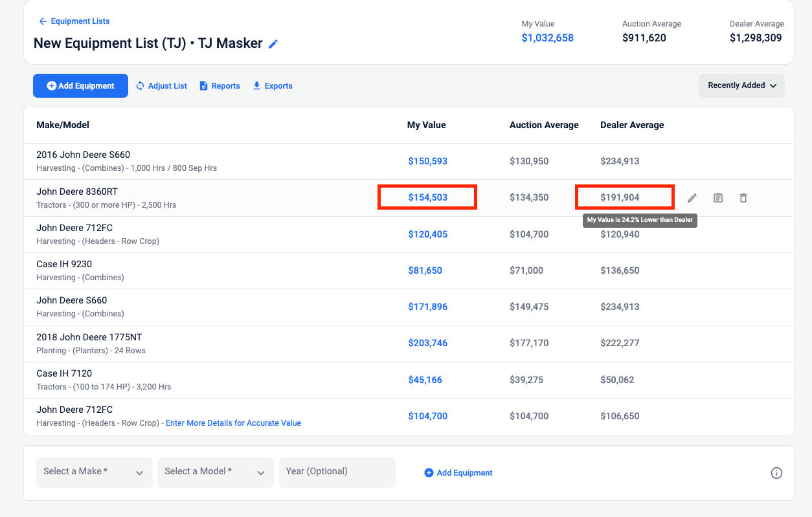This screenshot has width=812, height=517.
Task: Click dealer average $191,904
Action: click(x=620, y=197)
